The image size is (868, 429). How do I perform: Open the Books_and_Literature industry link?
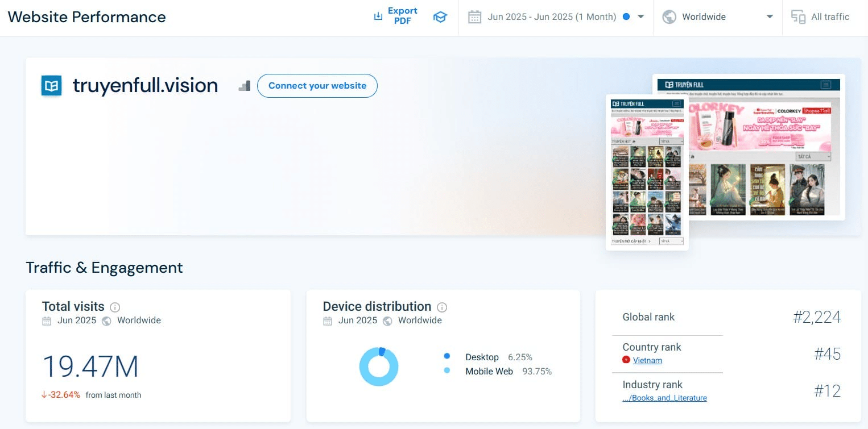tap(664, 398)
